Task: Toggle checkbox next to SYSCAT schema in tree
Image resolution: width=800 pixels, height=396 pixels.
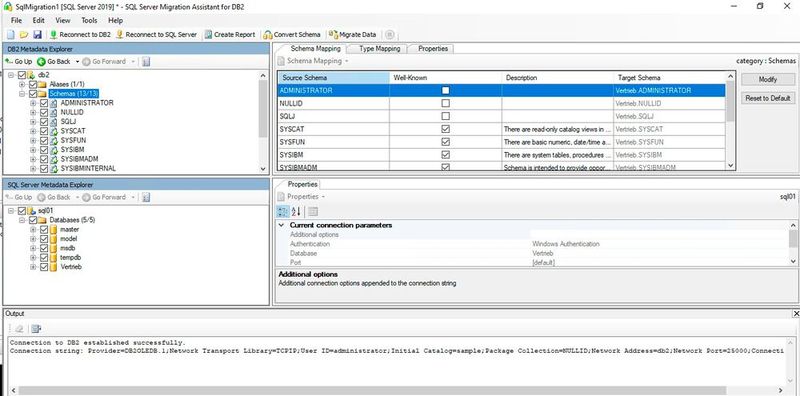Action: pyautogui.click(x=44, y=131)
